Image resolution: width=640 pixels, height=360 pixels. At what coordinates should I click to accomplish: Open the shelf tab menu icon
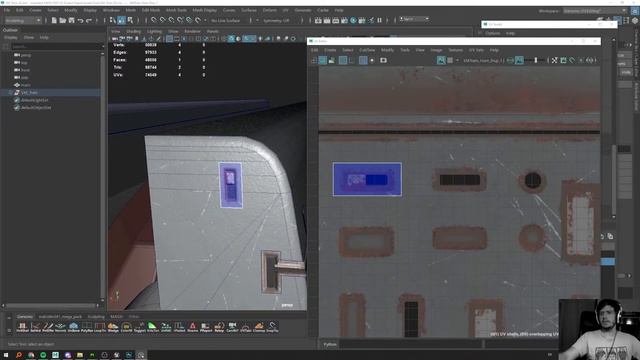pos(9,318)
